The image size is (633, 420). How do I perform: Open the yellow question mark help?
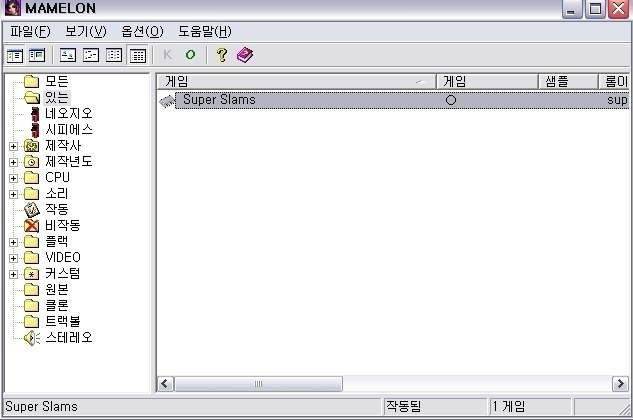(x=222, y=55)
